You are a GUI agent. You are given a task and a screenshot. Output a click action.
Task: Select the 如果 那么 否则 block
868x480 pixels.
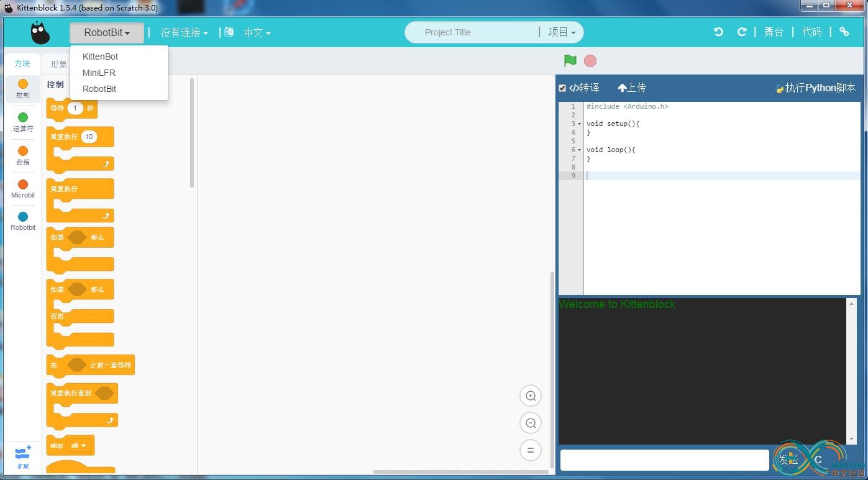tap(80, 314)
